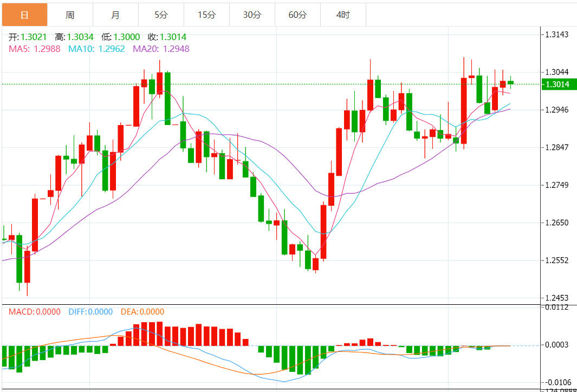Screen dimensions: 577x392
Task: Click the MACD:0.0000 indicator label
Action: point(35,312)
